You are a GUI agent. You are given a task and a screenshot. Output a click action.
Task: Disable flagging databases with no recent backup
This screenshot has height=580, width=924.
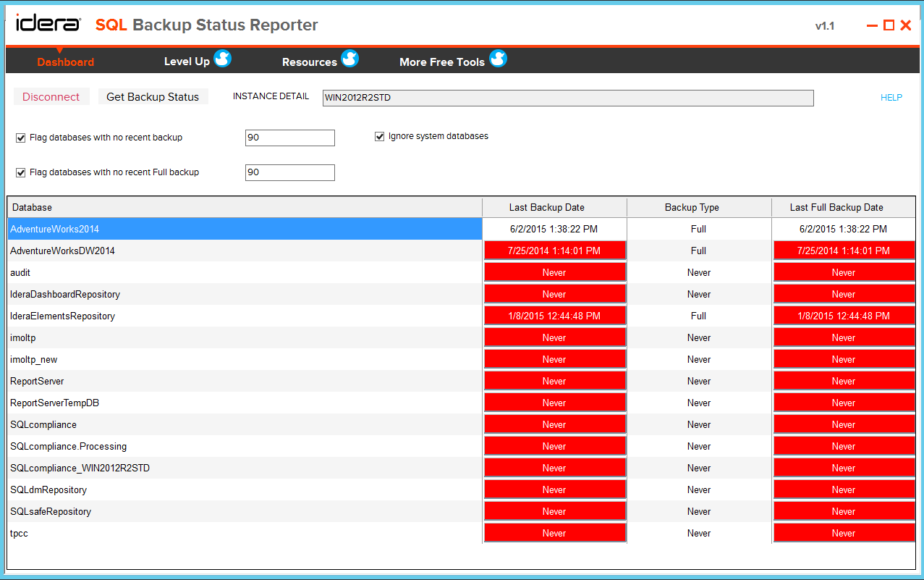point(20,138)
